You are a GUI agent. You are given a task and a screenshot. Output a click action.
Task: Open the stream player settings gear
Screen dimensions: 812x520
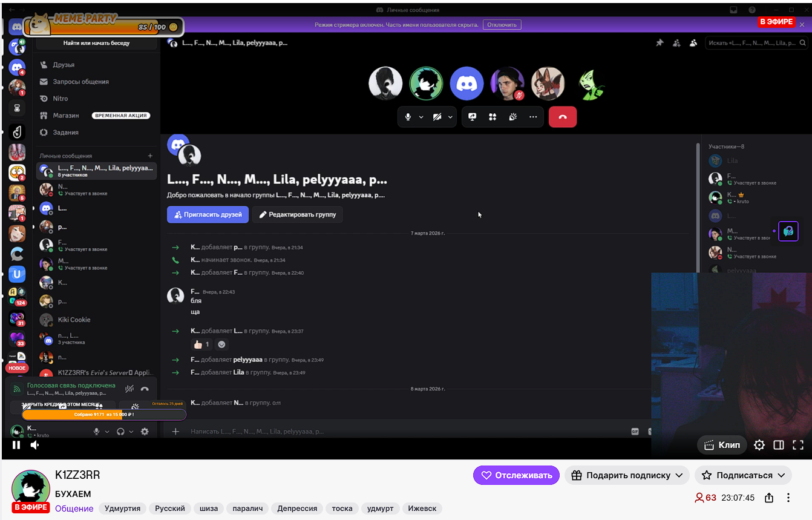[x=759, y=445]
